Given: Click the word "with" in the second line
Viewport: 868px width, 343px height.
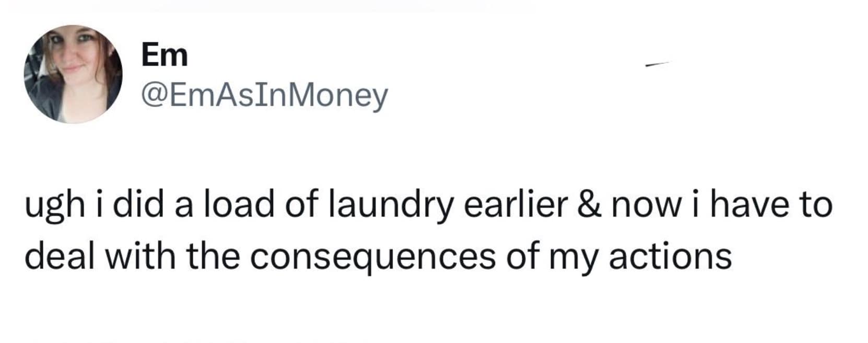Looking at the screenshot, I should (140, 256).
